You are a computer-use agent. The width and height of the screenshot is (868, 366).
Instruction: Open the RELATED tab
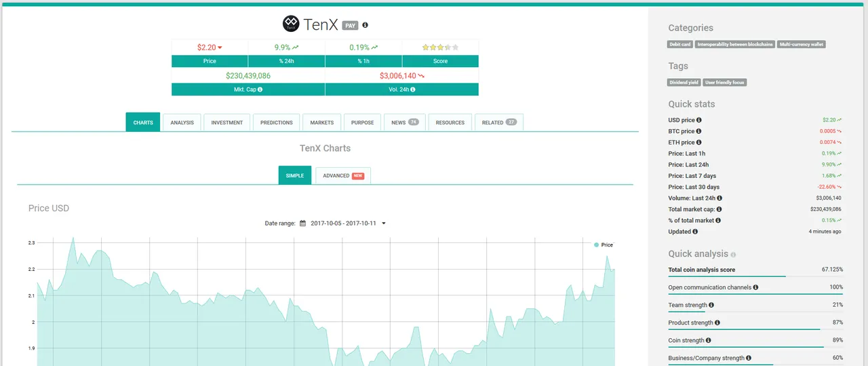(499, 122)
